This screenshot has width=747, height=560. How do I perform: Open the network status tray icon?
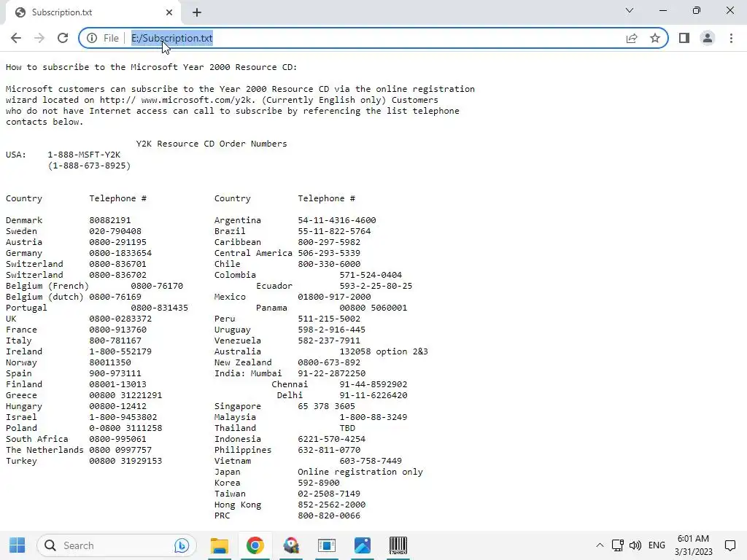(x=617, y=545)
